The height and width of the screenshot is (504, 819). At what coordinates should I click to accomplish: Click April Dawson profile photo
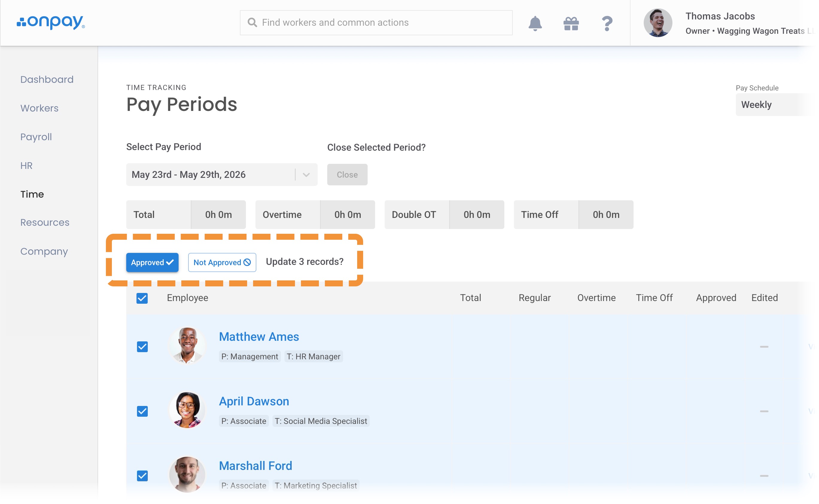click(187, 410)
